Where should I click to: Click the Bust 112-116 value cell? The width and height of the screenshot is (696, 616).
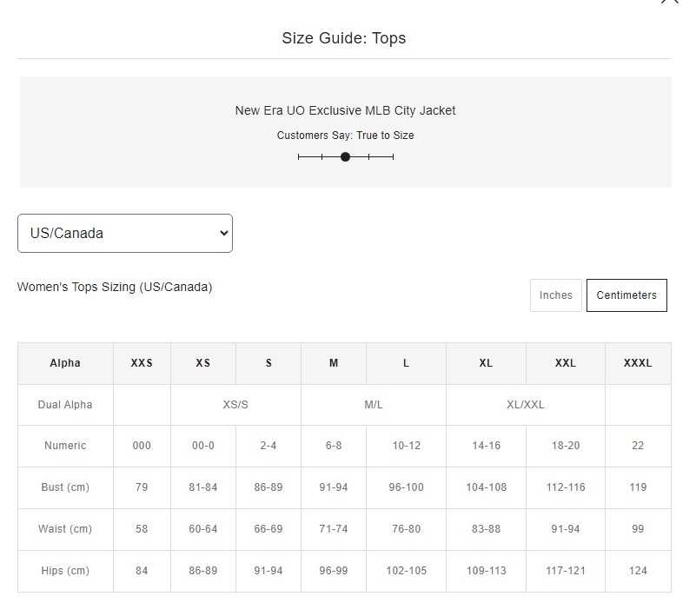(x=565, y=487)
